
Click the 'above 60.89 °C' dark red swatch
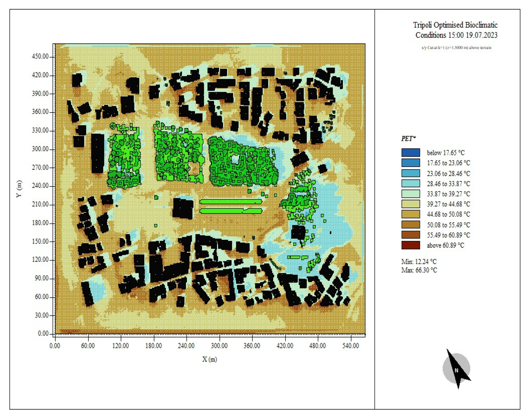tap(410, 245)
